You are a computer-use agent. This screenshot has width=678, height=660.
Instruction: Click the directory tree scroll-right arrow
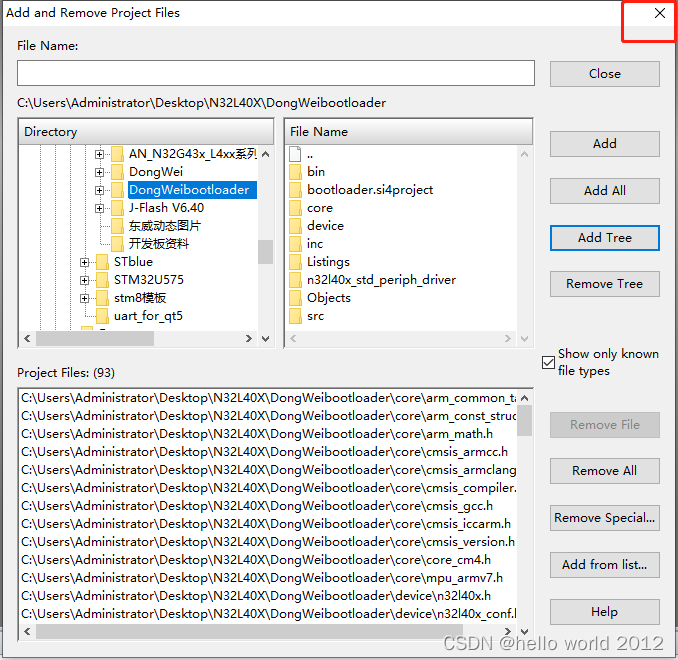[249, 339]
